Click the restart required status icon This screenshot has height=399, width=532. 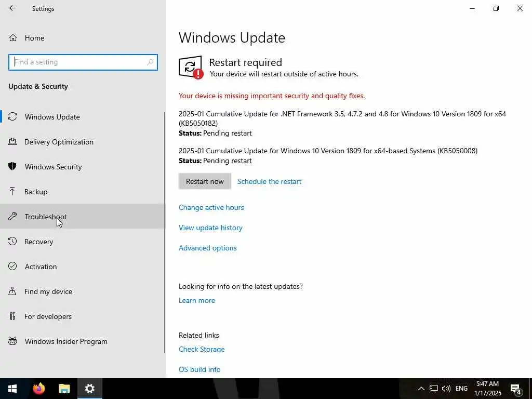(x=191, y=67)
